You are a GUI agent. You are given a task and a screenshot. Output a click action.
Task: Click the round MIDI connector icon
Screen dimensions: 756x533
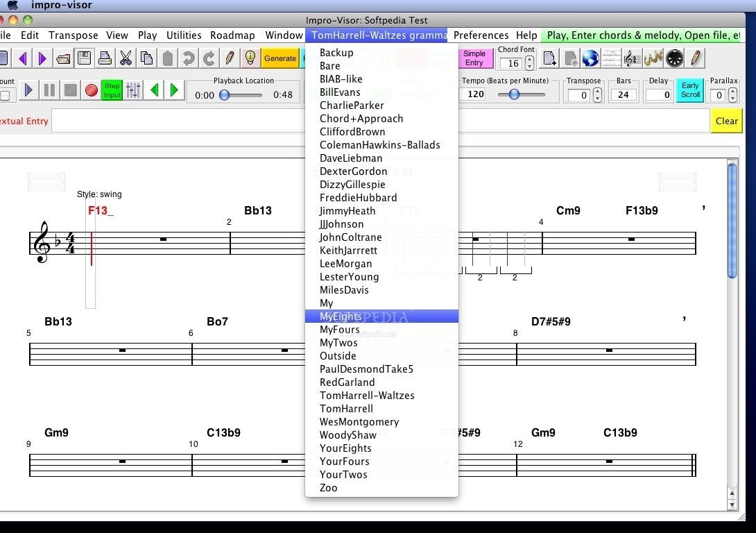point(674,58)
